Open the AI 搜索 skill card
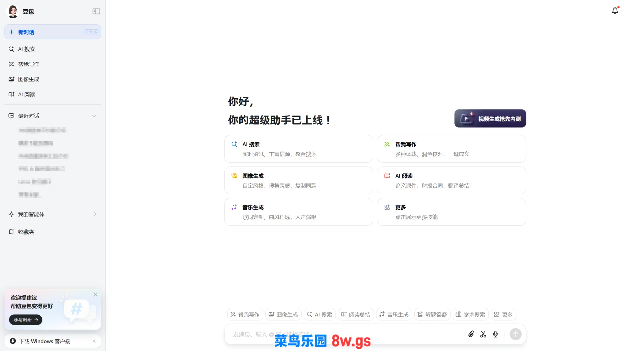Viewport: 644px width, 351px height. 298,149
